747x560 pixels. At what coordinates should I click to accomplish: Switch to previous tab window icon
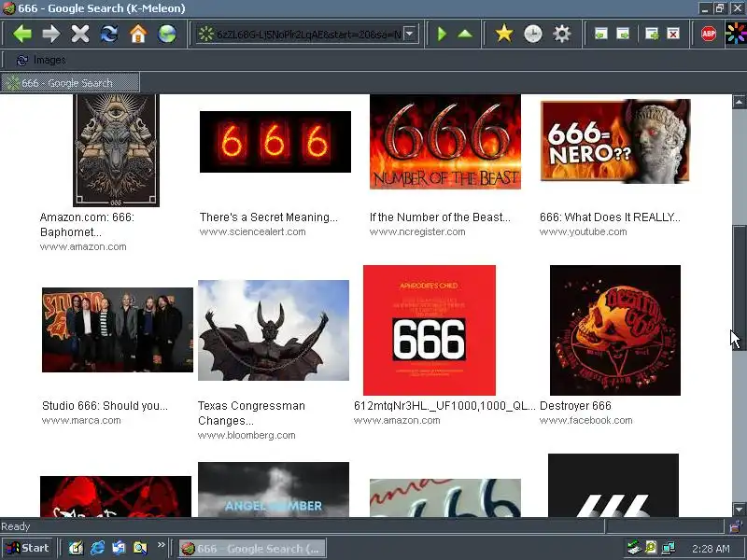[x=601, y=34]
